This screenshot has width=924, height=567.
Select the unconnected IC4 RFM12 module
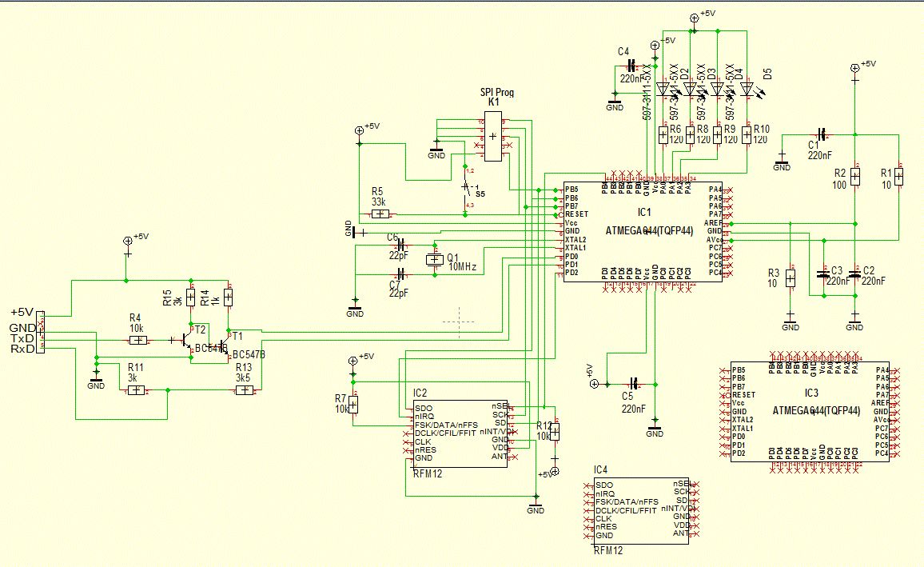[x=641, y=510]
